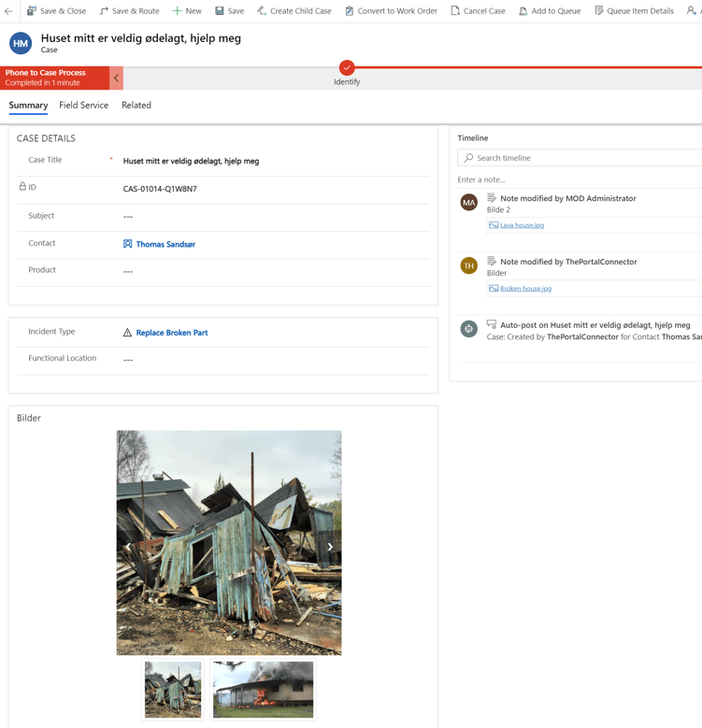702x728 pixels.
Task: Click Cancel Case command
Action: point(478,11)
